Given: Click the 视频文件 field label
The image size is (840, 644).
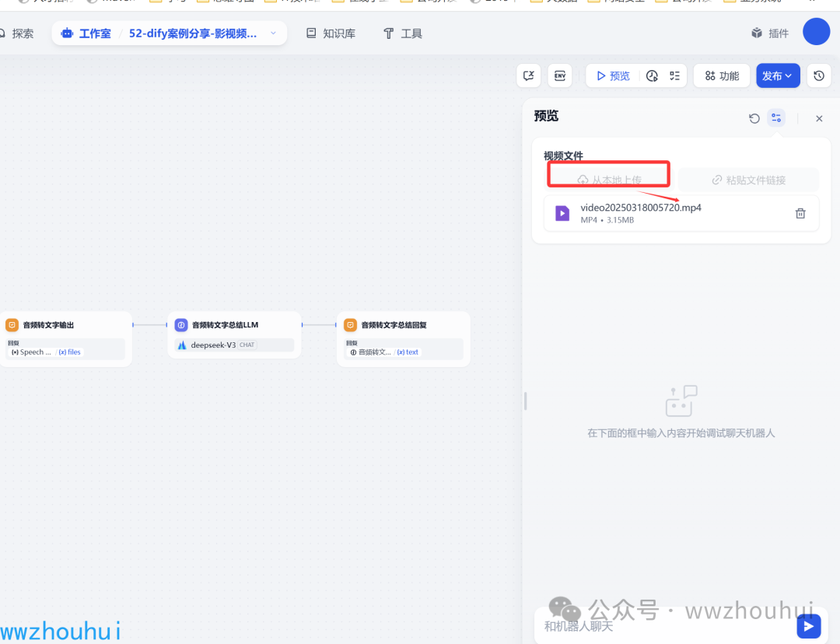Looking at the screenshot, I should [563, 156].
